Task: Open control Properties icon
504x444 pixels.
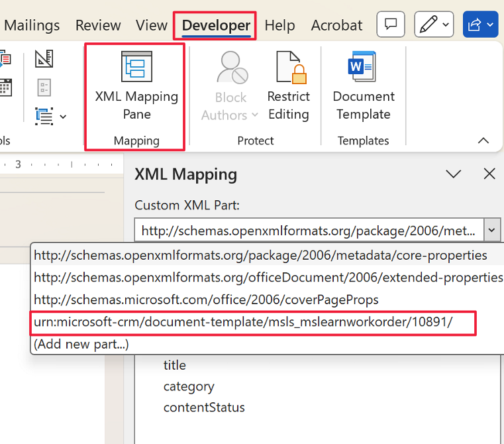Action: [x=44, y=87]
